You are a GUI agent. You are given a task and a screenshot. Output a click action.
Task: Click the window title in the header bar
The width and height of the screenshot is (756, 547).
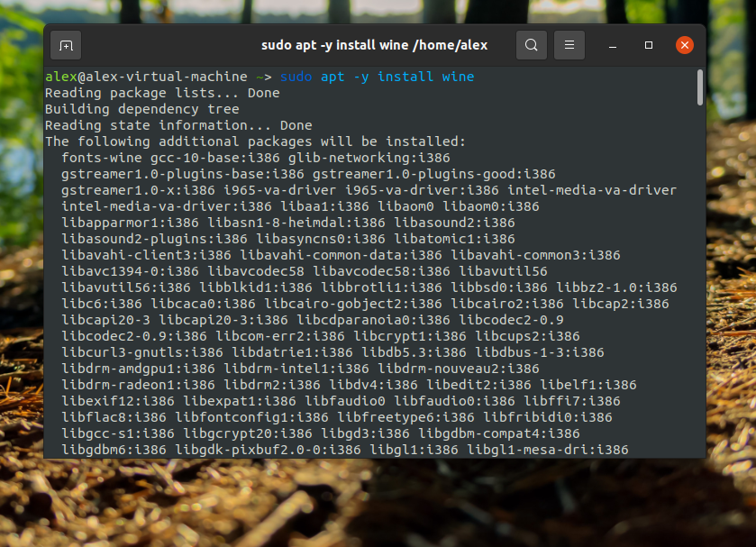pos(373,45)
